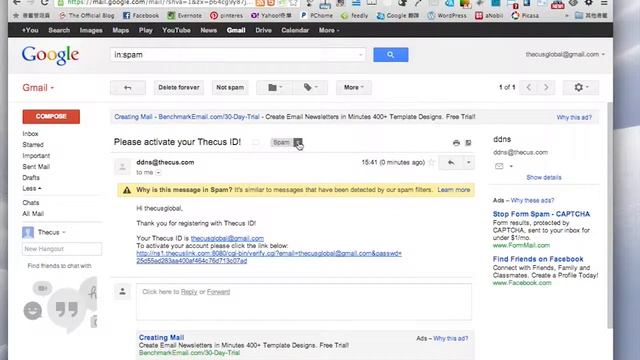Image resolution: width=640 pixels, height=360 pixels.
Task: Open the +You tab
Action: click(x=30, y=30)
